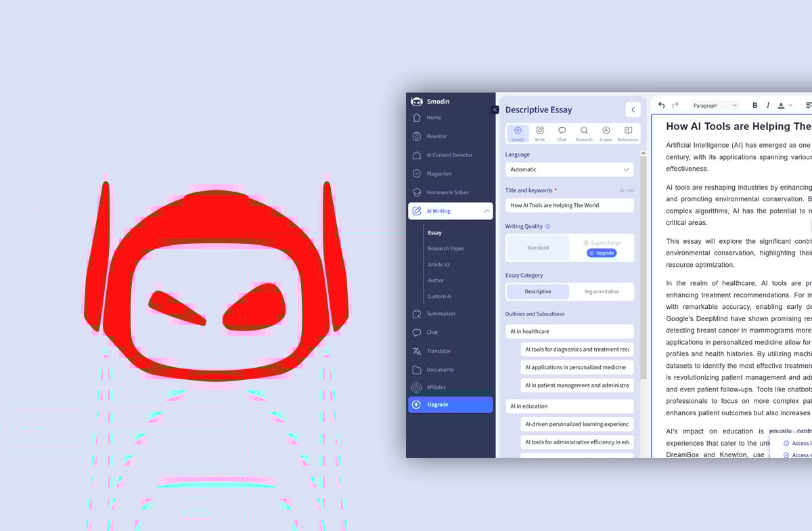Open the Homework Solver icon
Screen dimensions: 812x531
click(417, 192)
